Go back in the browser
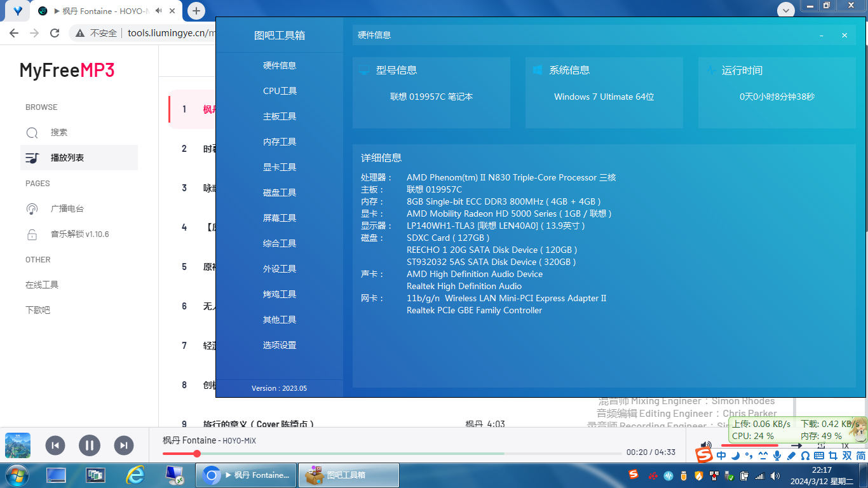The width and height of the screenshot is (868, 488). (14, 33)
